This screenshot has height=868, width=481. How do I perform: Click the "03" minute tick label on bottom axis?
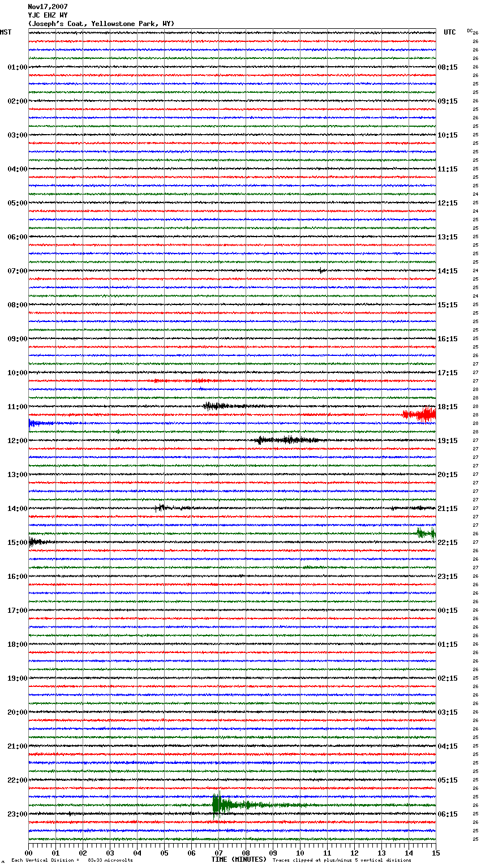coord(110,853)
